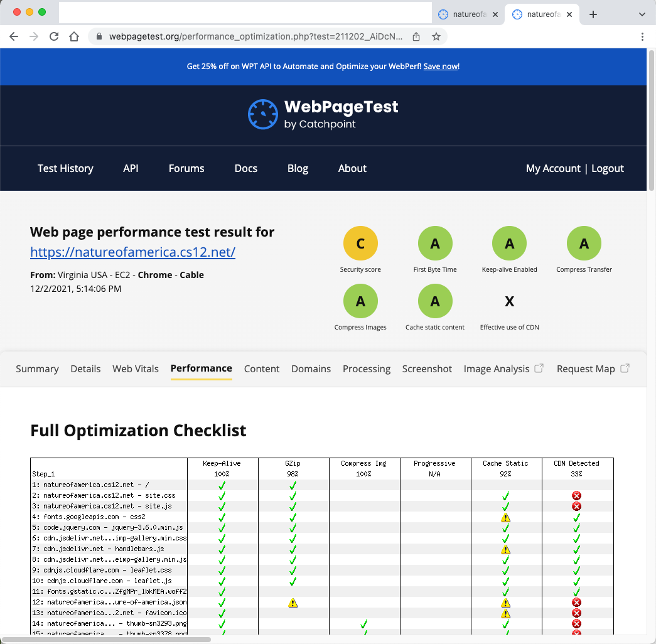Open the natureofamerica.cs12.net tested URL link
Image resolution: width=656 pixels, height=644 pixels.
pos(132,252)
